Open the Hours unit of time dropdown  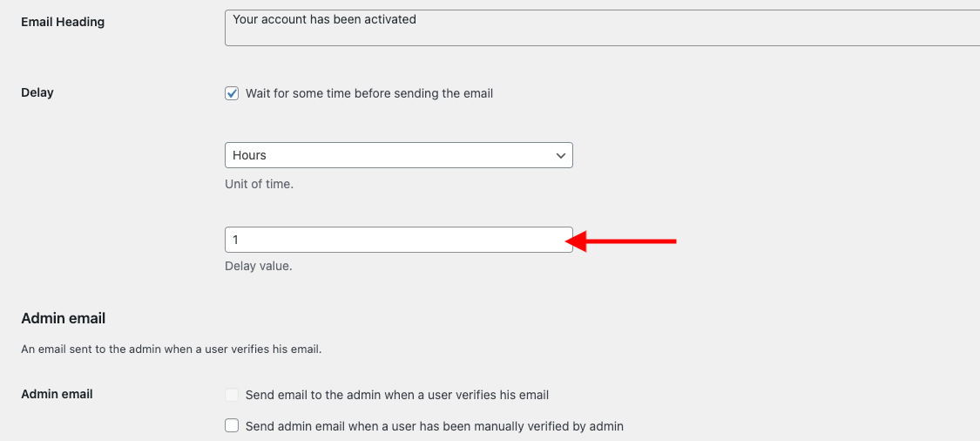pyautogui.click(x=398, y=155)
